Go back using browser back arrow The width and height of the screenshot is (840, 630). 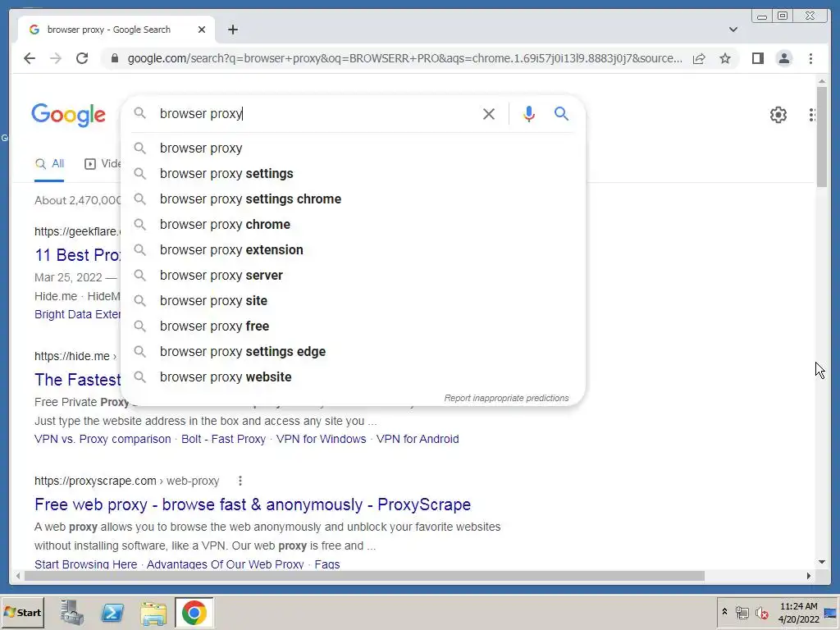pyautogui.click(x=30, y=58)
